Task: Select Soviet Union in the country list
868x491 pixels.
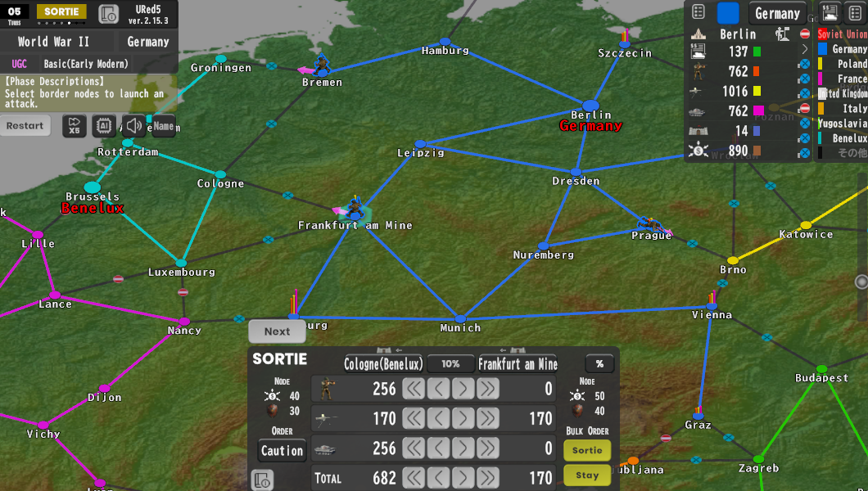Action: tap(843, 34)
